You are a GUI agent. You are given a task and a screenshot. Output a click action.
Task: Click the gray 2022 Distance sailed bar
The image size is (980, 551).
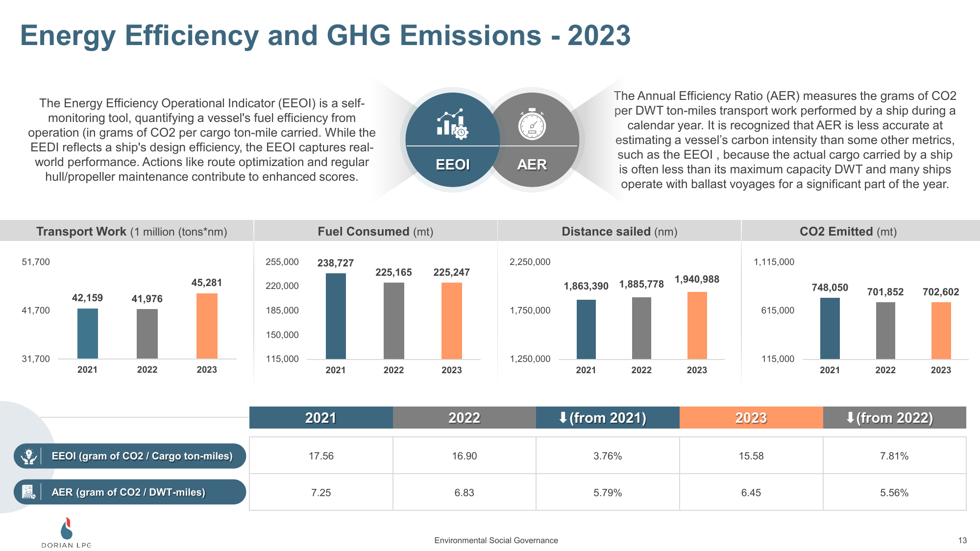[641, 328]
